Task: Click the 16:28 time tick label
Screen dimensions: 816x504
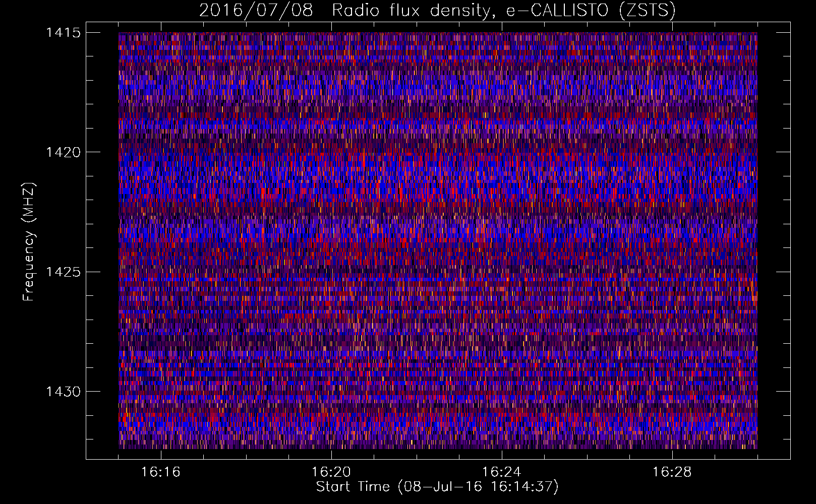Action: point(672,472)
